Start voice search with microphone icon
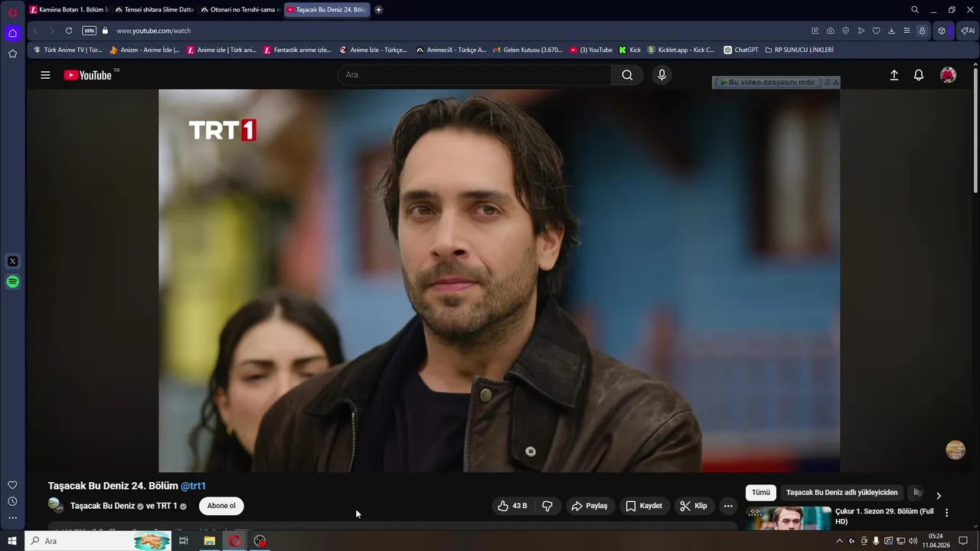Screen dimensions: 980x551 point(661,75)
